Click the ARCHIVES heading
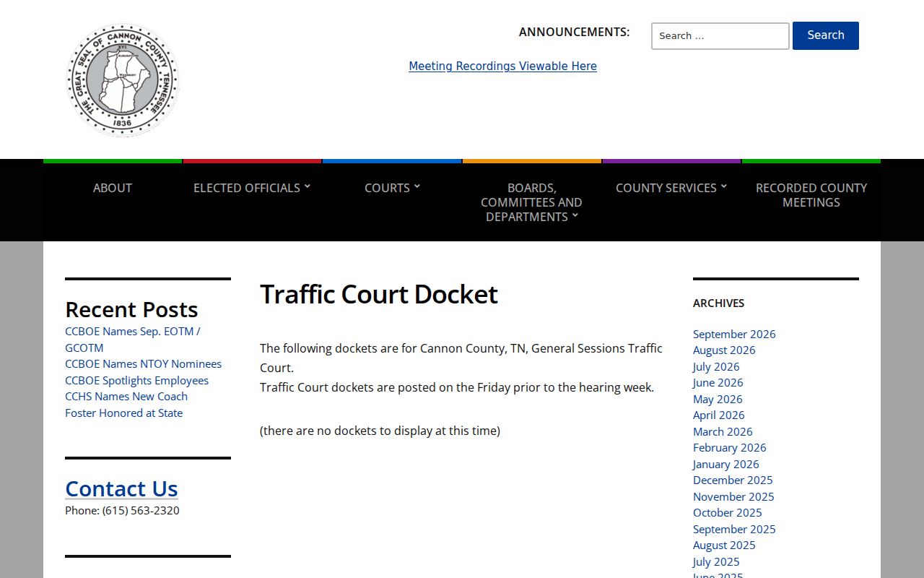The image size is (924, 578). click(718, 303)
